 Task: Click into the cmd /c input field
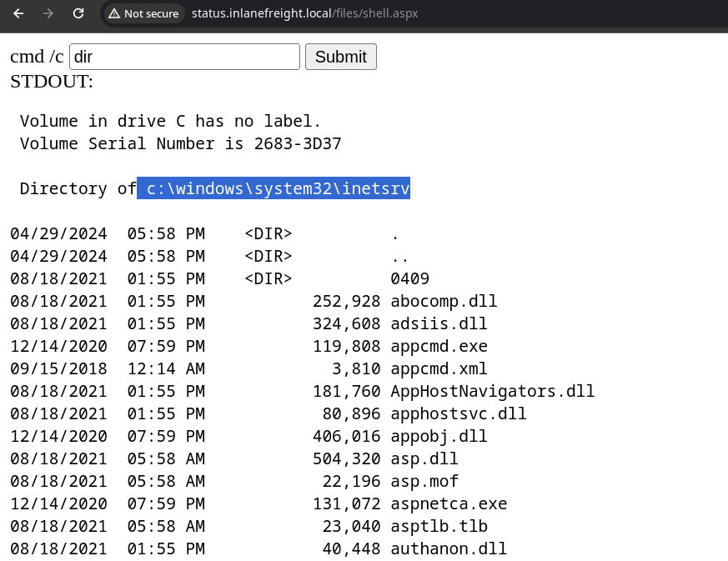[x=184, y=57]
